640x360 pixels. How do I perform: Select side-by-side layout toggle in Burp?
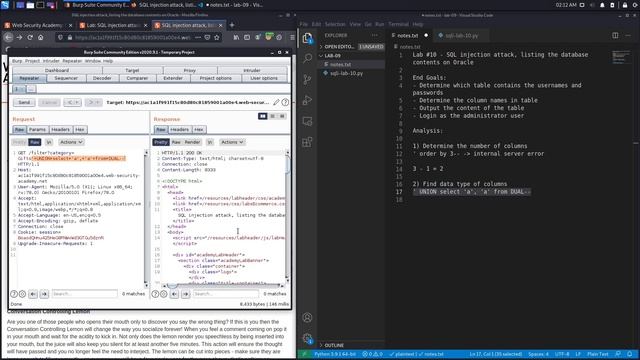point(262,116)
